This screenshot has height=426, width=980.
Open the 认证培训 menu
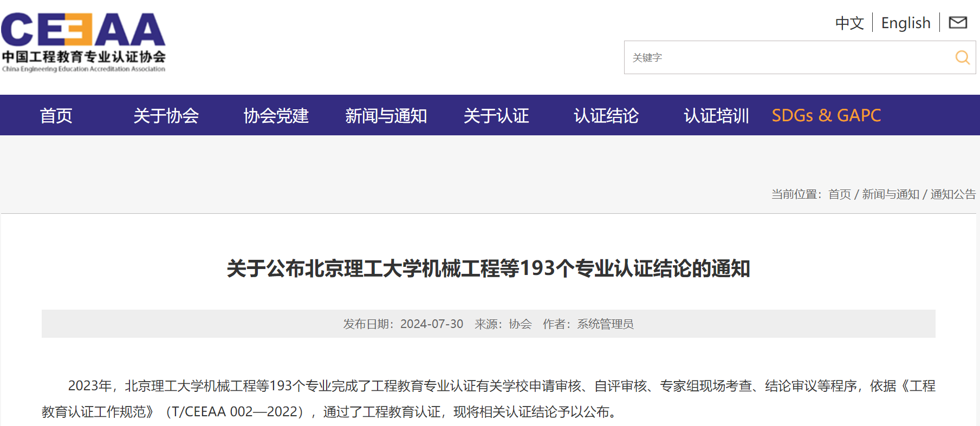pos(716,115)
